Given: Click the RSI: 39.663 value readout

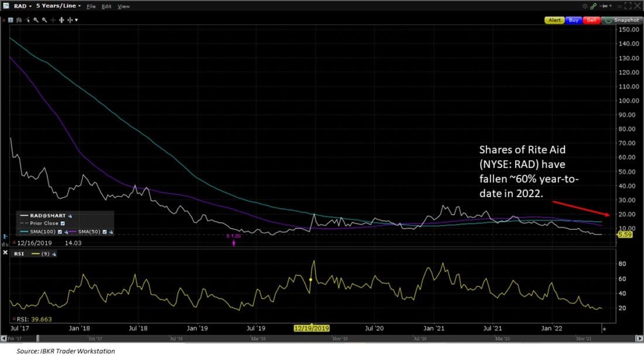Looking at the screenshot, I should (35, 319).
